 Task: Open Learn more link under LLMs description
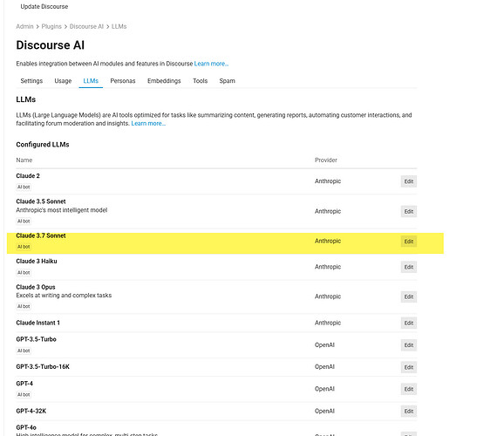coord(148,124)
